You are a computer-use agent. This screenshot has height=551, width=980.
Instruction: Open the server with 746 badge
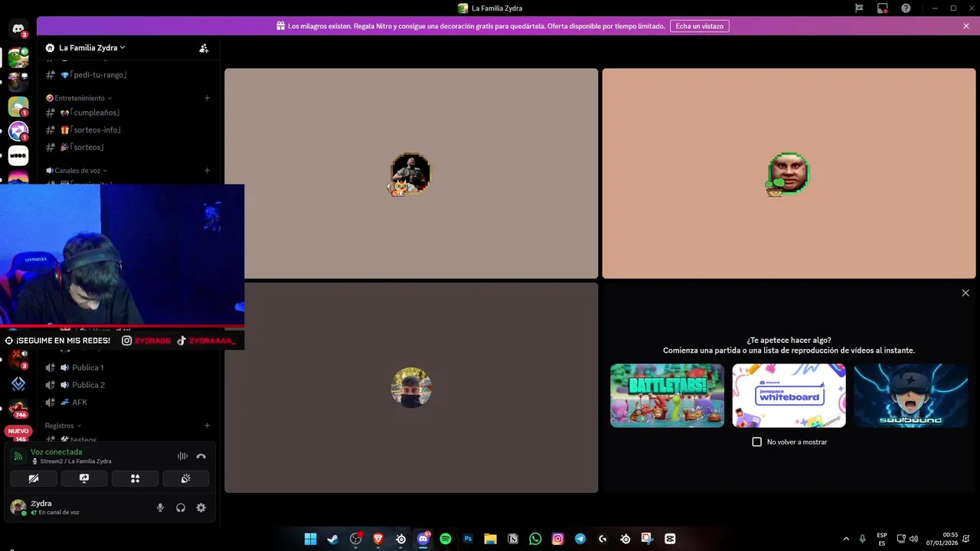click(x=18, y=408)
